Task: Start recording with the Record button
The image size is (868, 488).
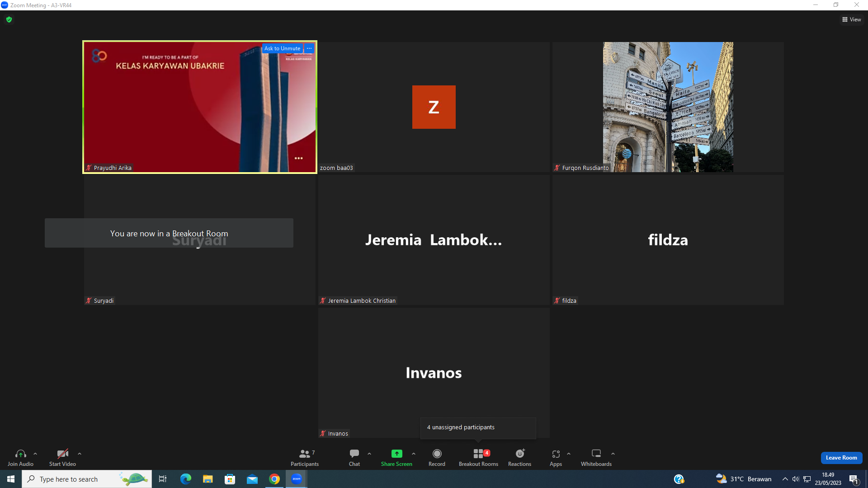Action: [x=437, y=457]
